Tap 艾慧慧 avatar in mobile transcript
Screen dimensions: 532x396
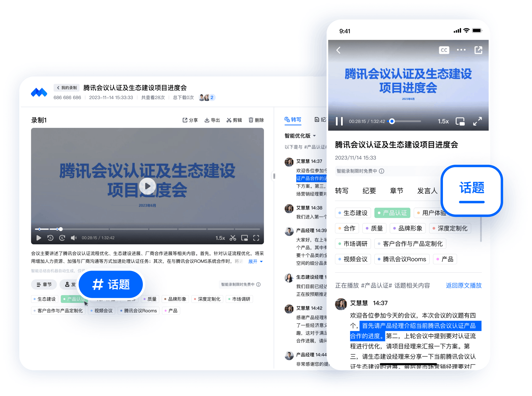coord(341,304)
